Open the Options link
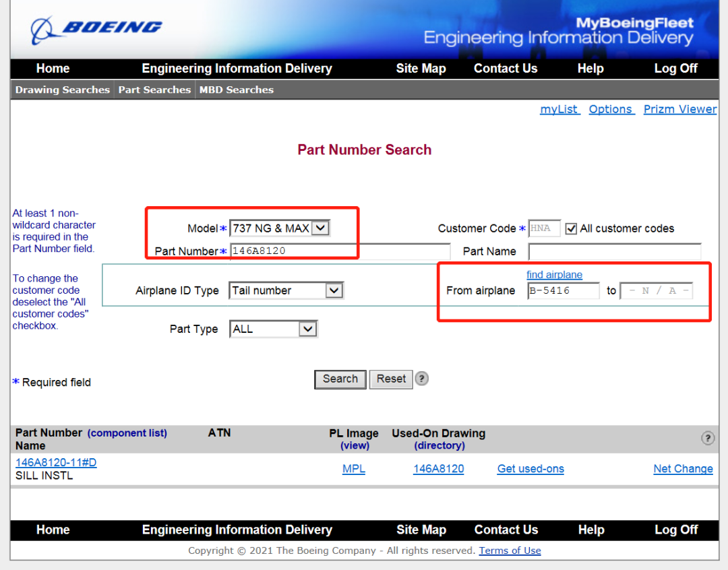 click(611, 110)
